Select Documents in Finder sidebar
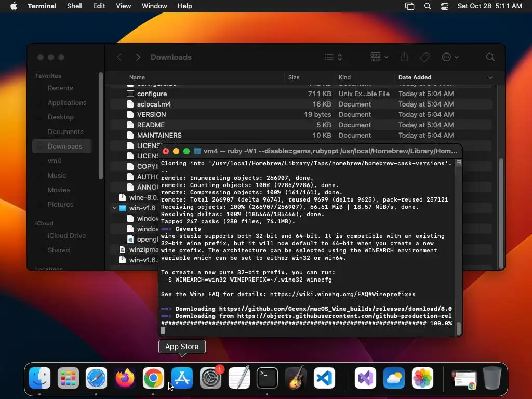 click(x=65, y=131)
